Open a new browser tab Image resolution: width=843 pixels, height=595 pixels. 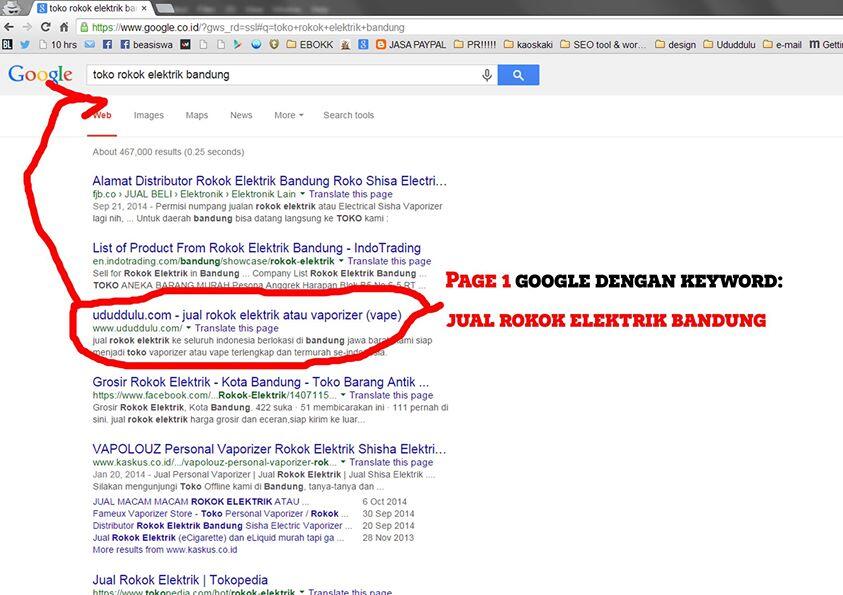coord(165,8)
